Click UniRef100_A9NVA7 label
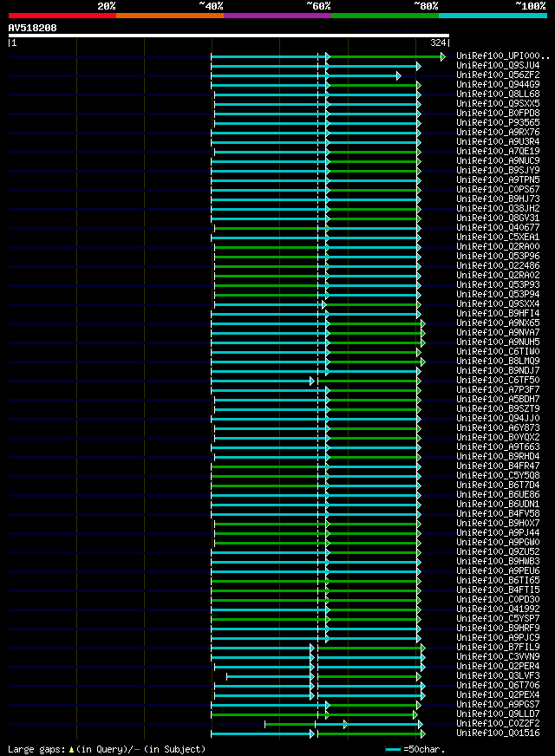This screenshot has height=756, width=555. coord(498,333)
